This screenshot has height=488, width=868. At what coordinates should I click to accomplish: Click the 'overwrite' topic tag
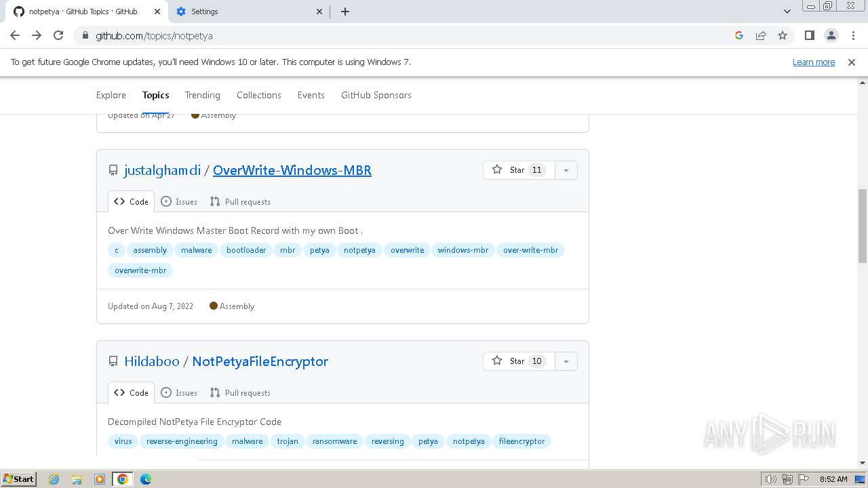pyautogui.click(x=407, y=250)
